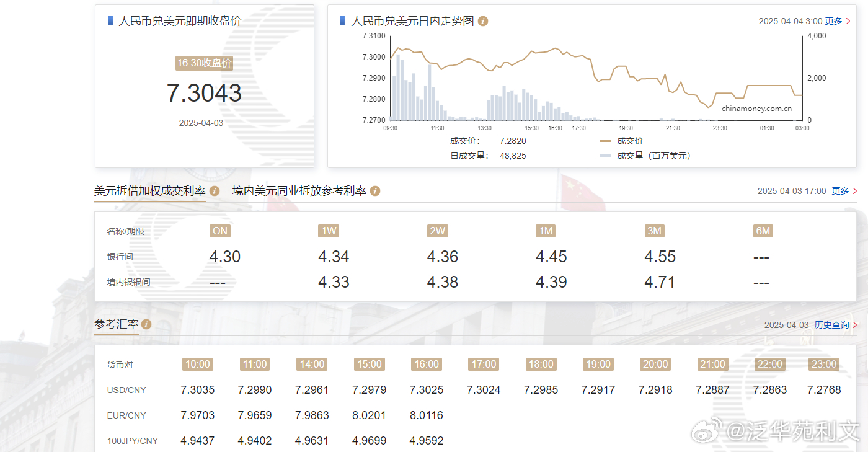Click info icon beside 人民币兑美元日内走势图
The image size is (868, 452).
(483, 21)
